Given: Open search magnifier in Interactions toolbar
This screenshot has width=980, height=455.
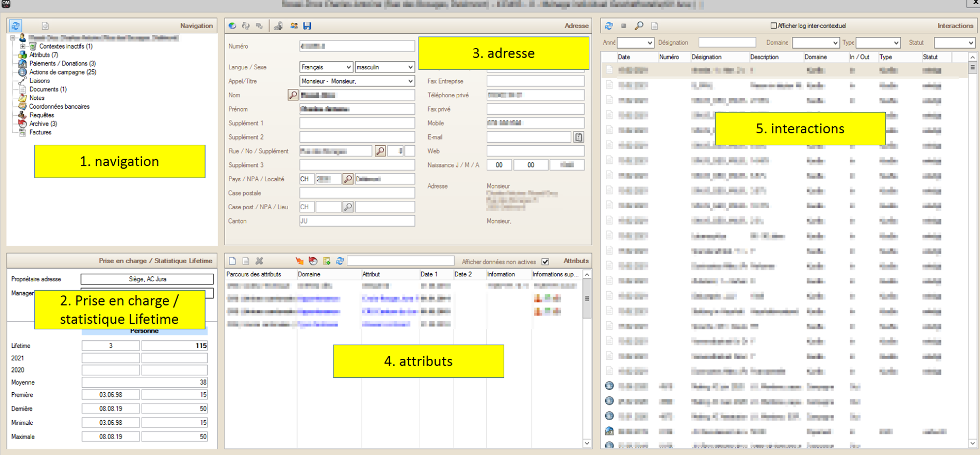Looking at the screenshot, I should point(639,25).
